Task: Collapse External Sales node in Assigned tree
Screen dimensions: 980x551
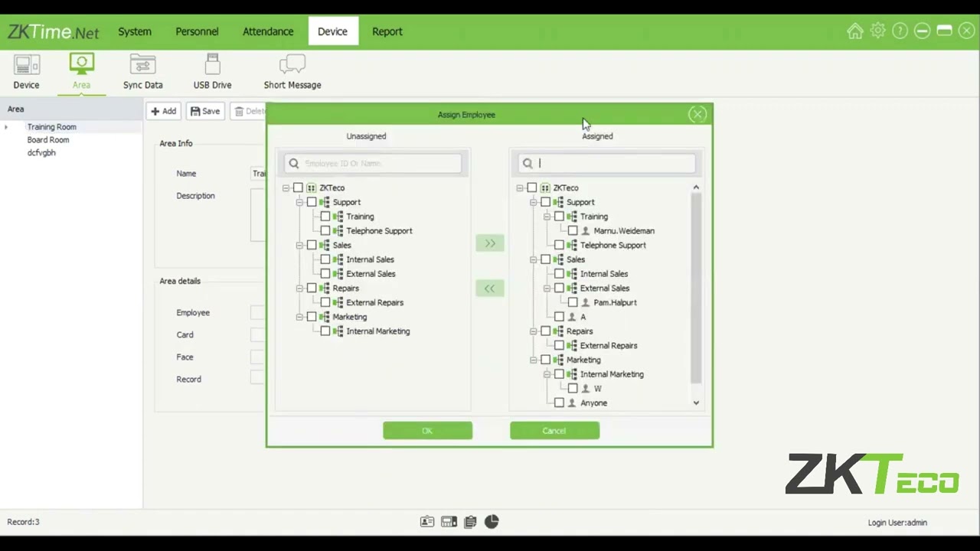Action: 547,289
